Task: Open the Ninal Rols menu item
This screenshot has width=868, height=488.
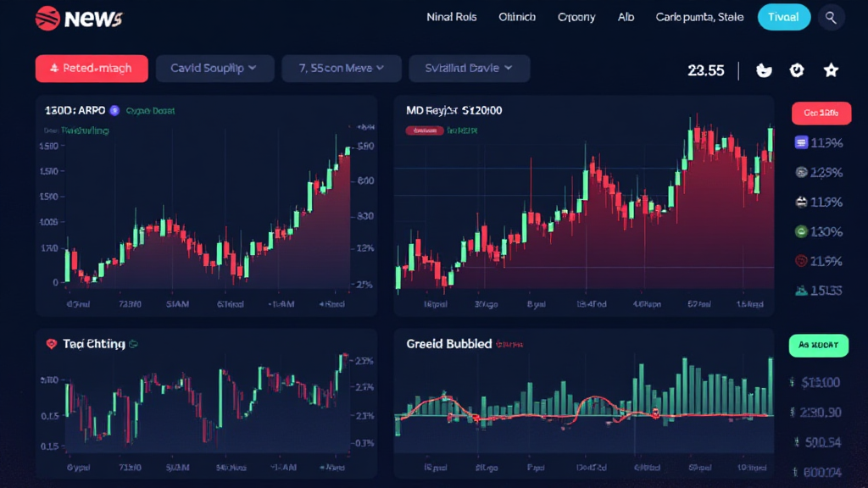Action: point(451,17)
